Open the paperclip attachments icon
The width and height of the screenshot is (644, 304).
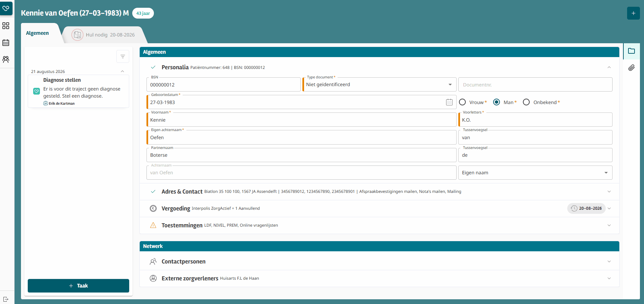[631, 68]
